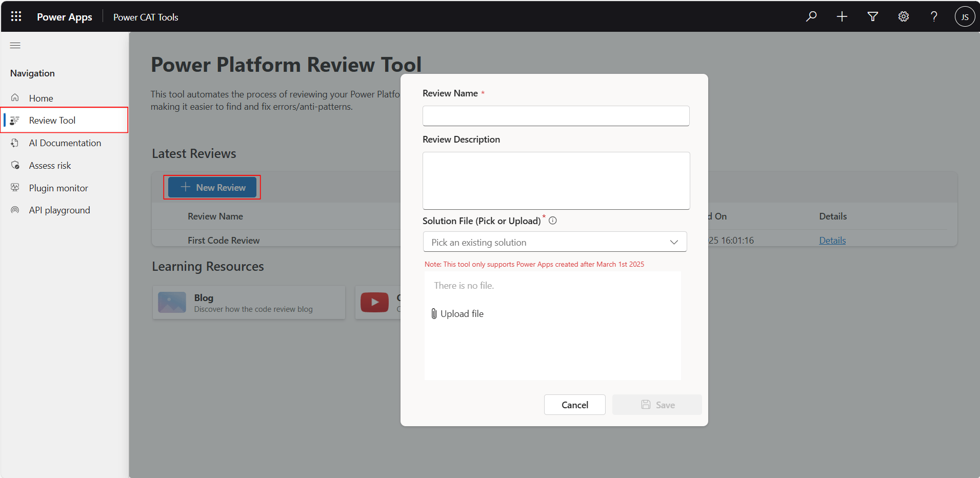Click the Review Name text field

coord(556,116)
